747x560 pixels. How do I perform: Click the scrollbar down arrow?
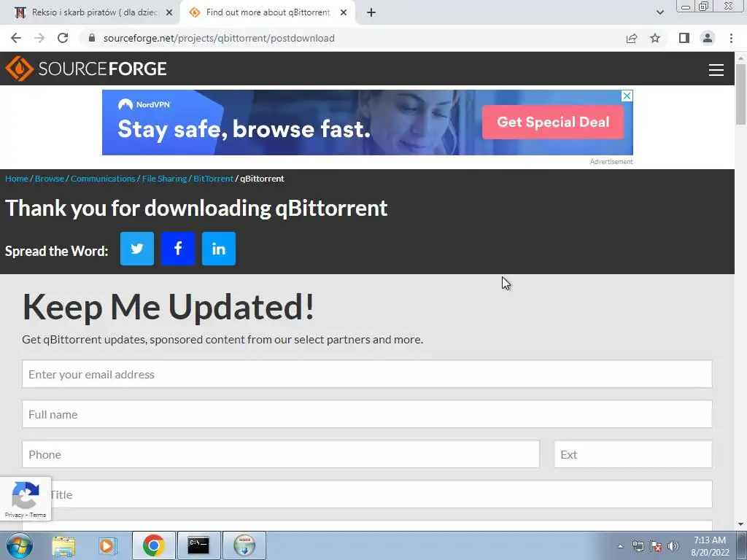point(740,524)
